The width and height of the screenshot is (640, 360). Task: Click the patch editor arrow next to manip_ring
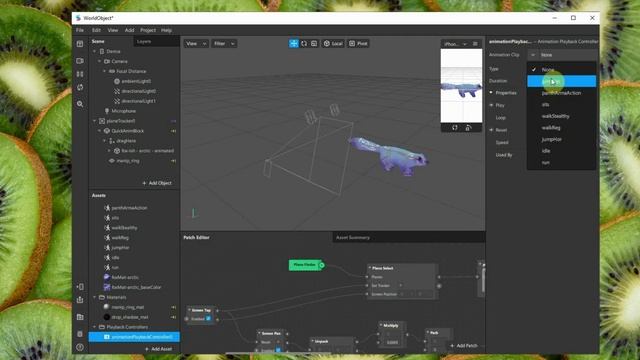pos(173,161)
